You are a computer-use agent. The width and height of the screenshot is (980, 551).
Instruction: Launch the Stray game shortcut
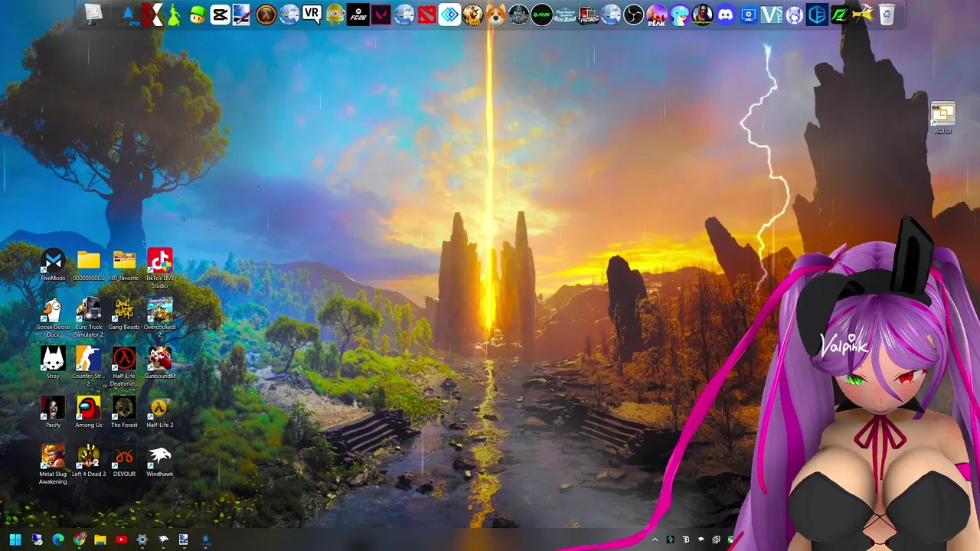click(53, 363)
